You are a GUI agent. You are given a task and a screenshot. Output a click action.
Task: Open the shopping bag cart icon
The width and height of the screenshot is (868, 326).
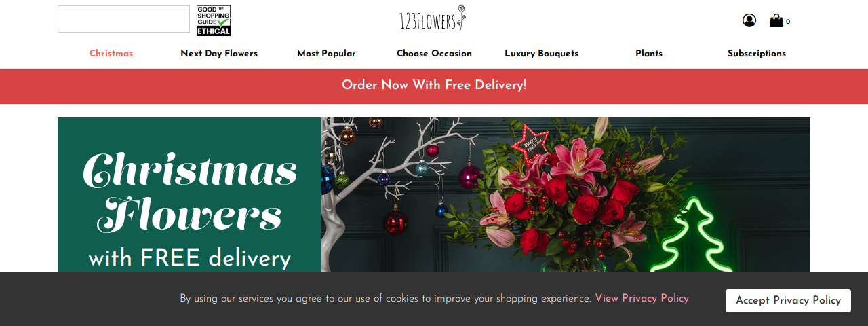pos(776,20)
